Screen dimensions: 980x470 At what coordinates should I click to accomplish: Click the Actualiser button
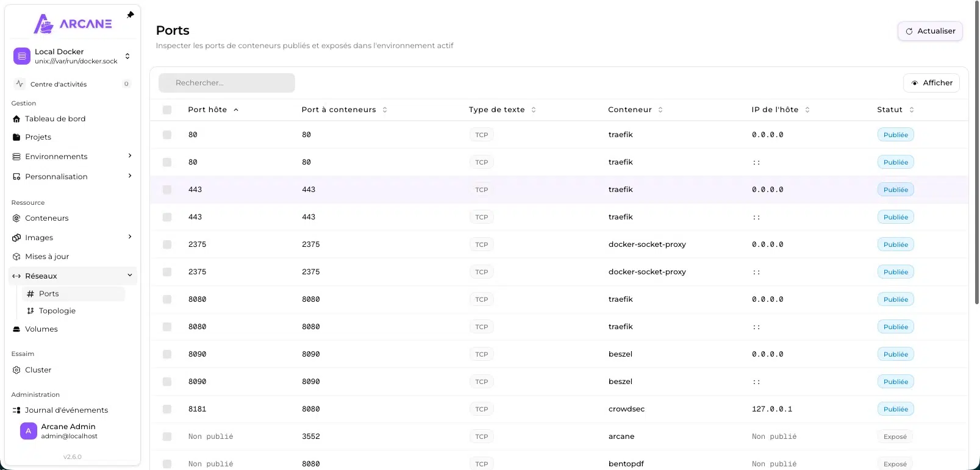(930, 31)
